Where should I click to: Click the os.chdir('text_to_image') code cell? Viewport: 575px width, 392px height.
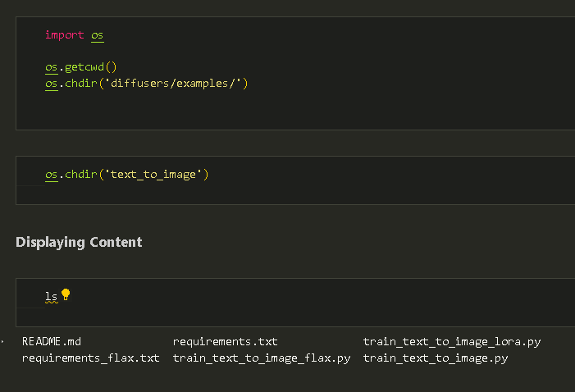coord(295,180)
